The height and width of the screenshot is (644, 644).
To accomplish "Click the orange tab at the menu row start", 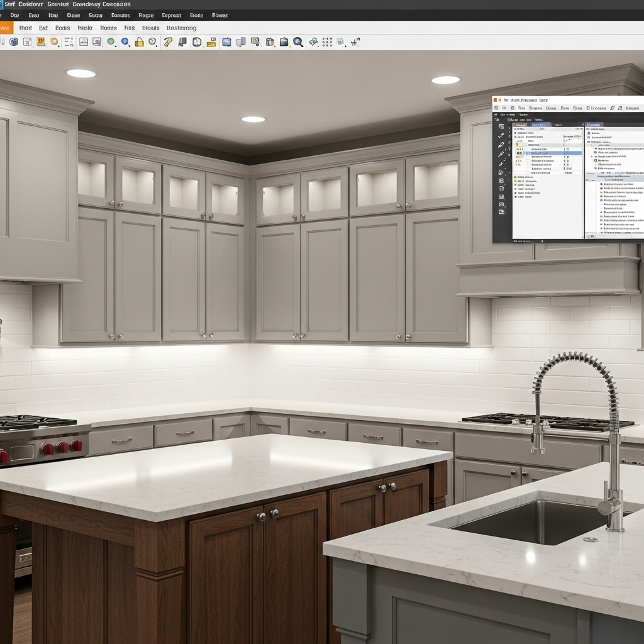I will point(6,28).
